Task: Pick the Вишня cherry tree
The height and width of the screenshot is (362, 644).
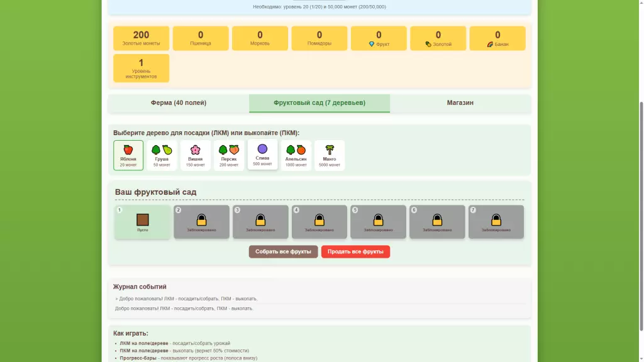Action: coord(196,155)
